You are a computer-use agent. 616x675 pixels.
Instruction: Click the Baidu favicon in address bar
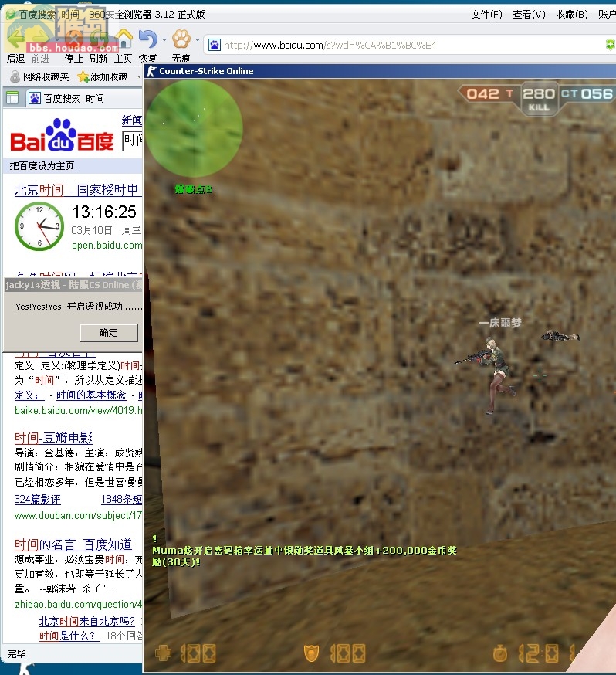coord(215,45)
